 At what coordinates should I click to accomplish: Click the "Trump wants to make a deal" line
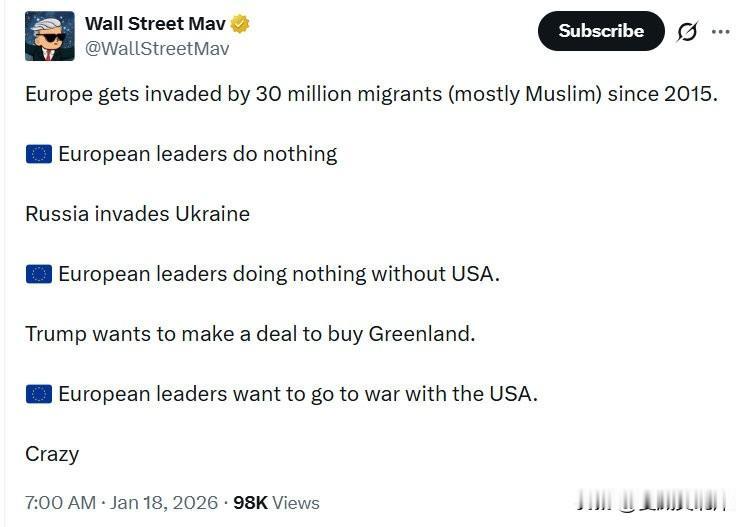[x=250, y=334]
